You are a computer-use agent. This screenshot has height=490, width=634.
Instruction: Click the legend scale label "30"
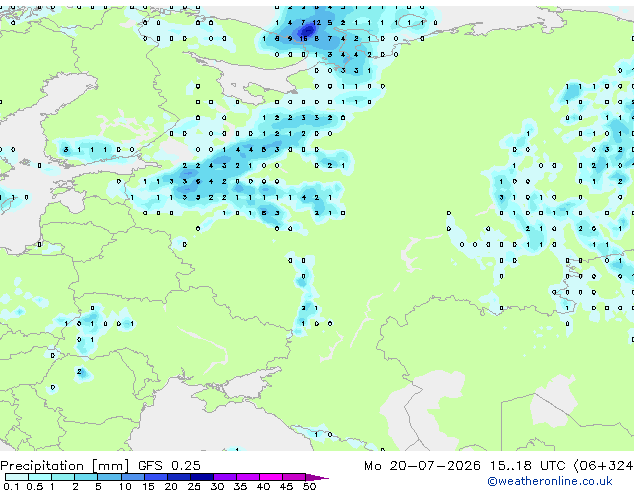(217, 486)
